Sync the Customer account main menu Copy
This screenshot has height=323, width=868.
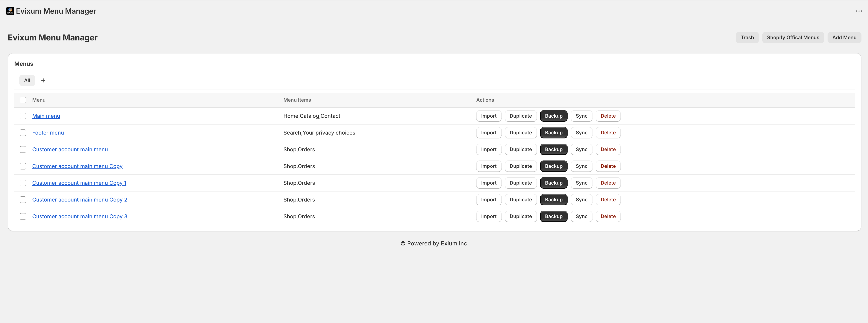[581, 166]
